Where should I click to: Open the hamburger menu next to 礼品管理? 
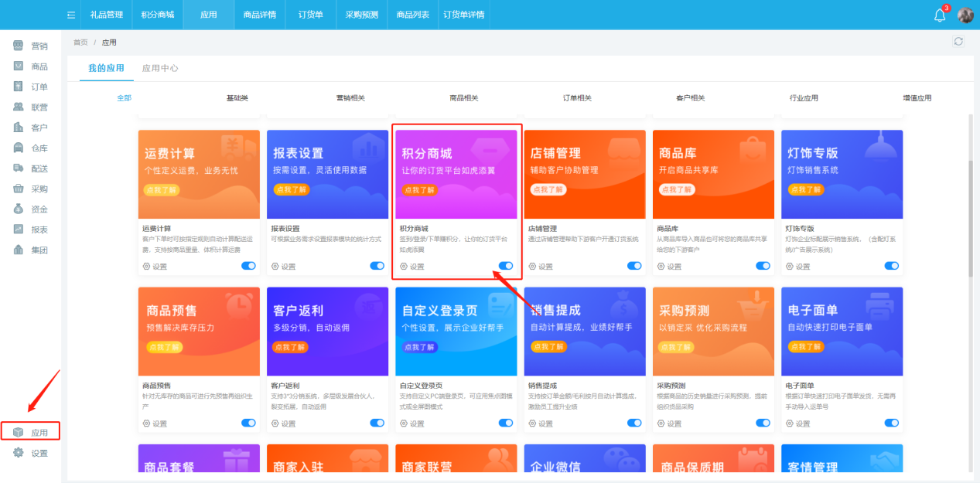[70, 15]
